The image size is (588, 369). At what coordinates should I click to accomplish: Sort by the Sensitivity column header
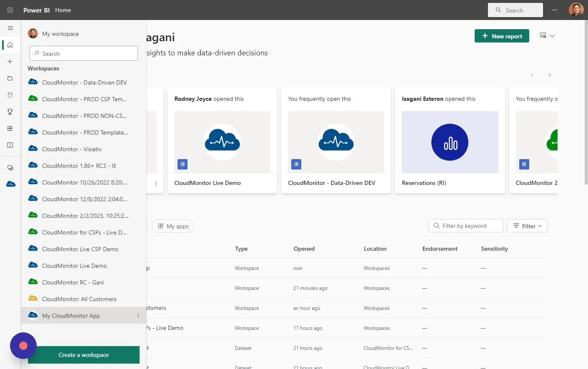pyautogui.click(x=494, y=249)
